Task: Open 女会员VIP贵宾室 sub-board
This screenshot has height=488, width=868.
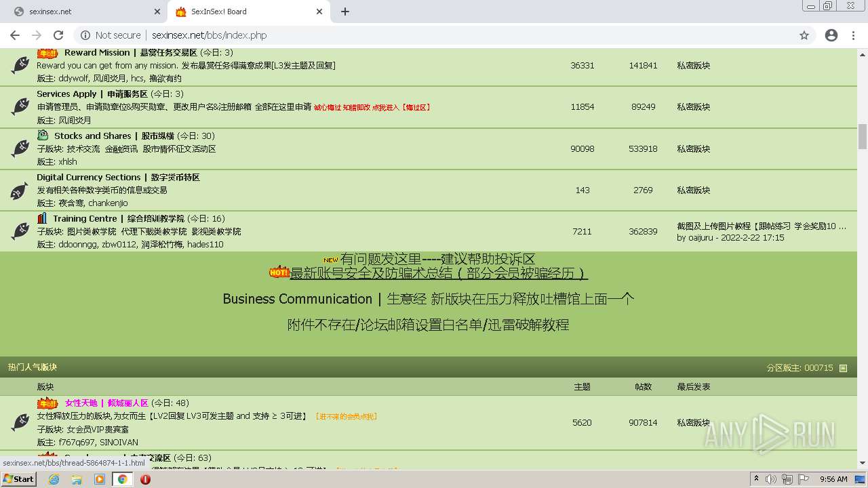Action: (x=98, y=429)
